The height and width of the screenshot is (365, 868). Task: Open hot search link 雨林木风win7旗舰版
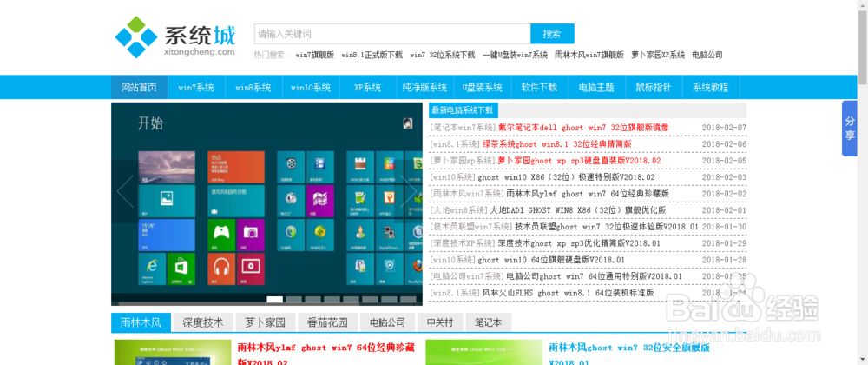pos(589,55)
